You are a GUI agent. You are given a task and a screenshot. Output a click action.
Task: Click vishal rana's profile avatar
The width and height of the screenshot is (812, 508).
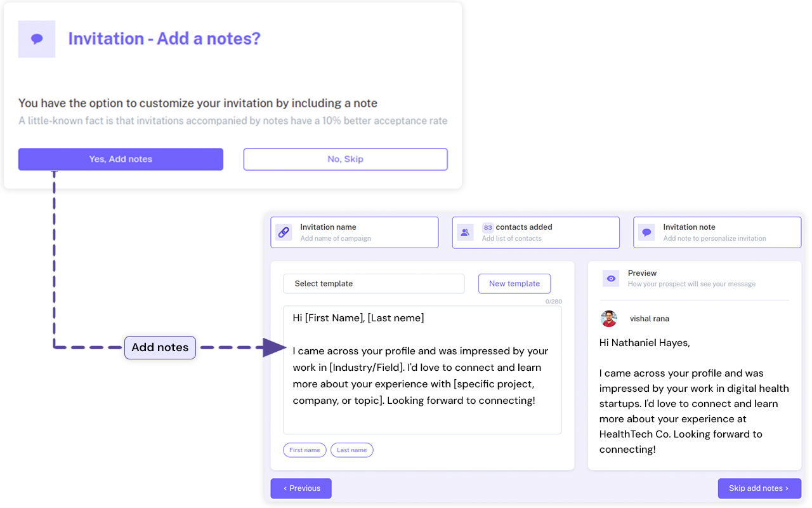609,319
